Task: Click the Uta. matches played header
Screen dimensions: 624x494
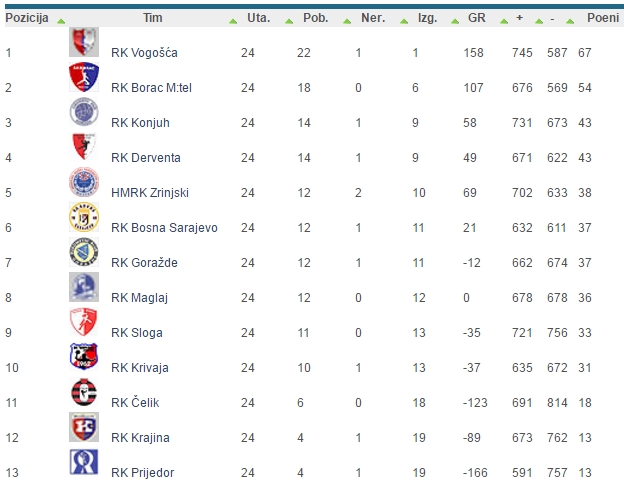Action: (258, 19)
